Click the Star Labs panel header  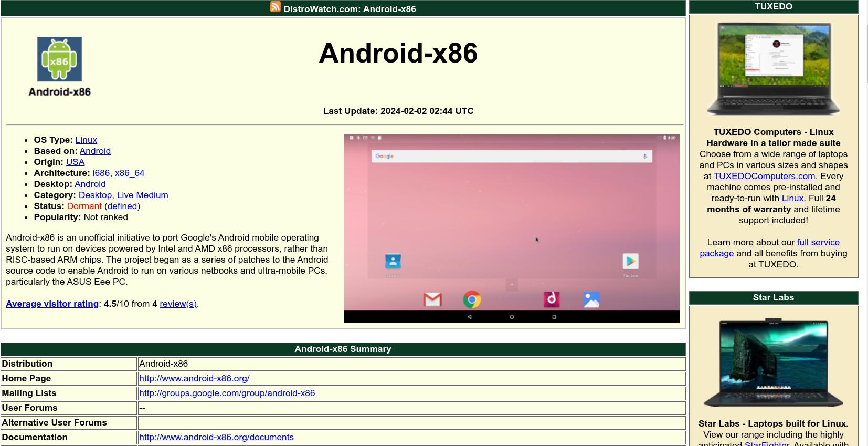coord(774,297)
